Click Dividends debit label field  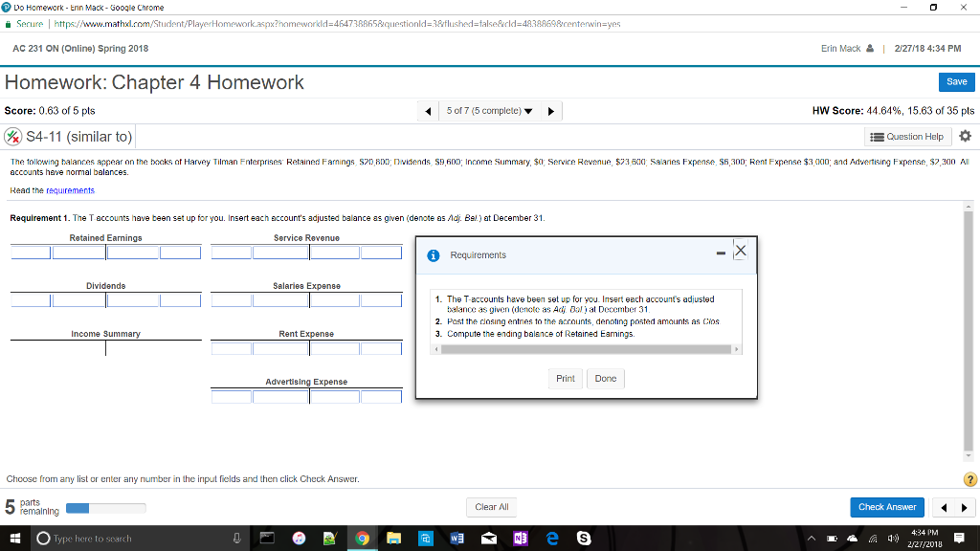[31, 300]
